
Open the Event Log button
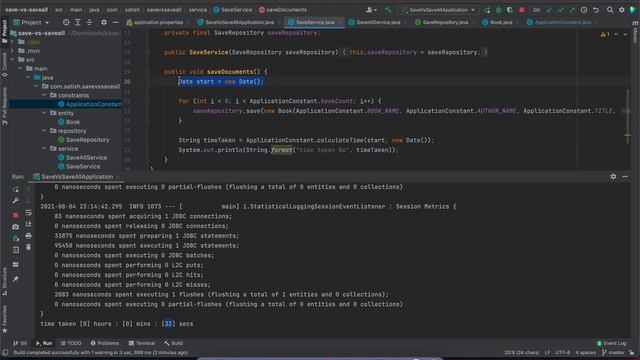tap(611, 343)
